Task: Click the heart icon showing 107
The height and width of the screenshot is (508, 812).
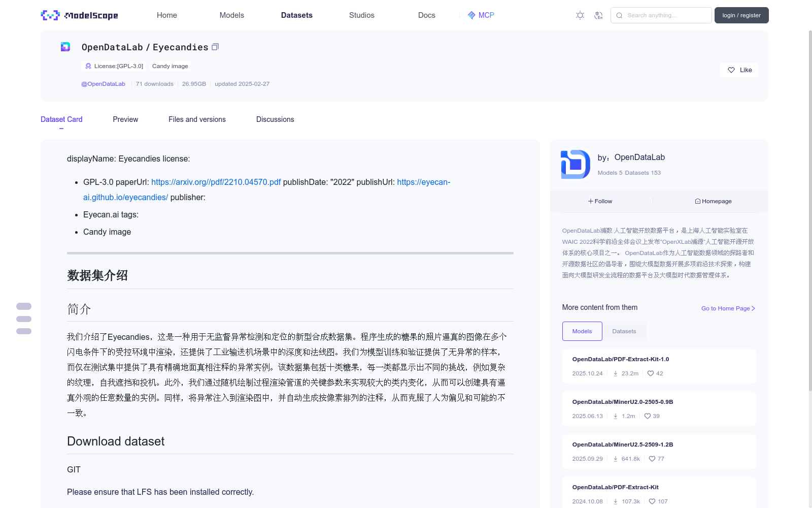Action: (652, 501)
